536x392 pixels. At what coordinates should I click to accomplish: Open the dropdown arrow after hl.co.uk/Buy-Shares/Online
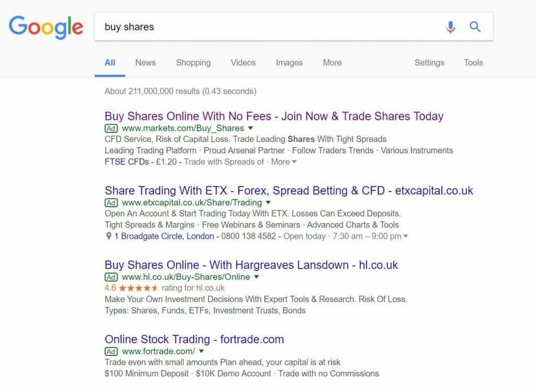point(256,277)
